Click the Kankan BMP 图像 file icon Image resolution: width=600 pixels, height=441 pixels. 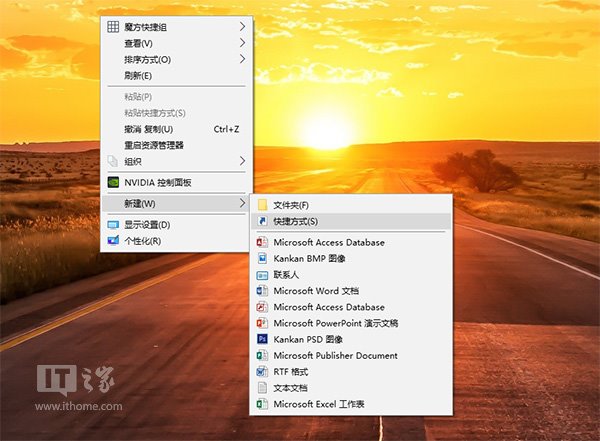point(262,258)
